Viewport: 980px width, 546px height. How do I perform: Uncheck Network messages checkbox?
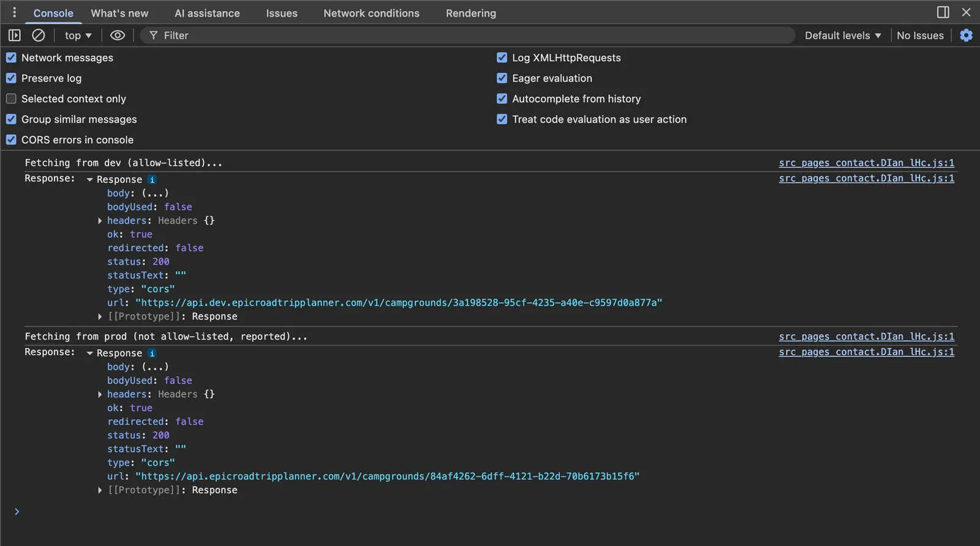[x=11, y=58]
